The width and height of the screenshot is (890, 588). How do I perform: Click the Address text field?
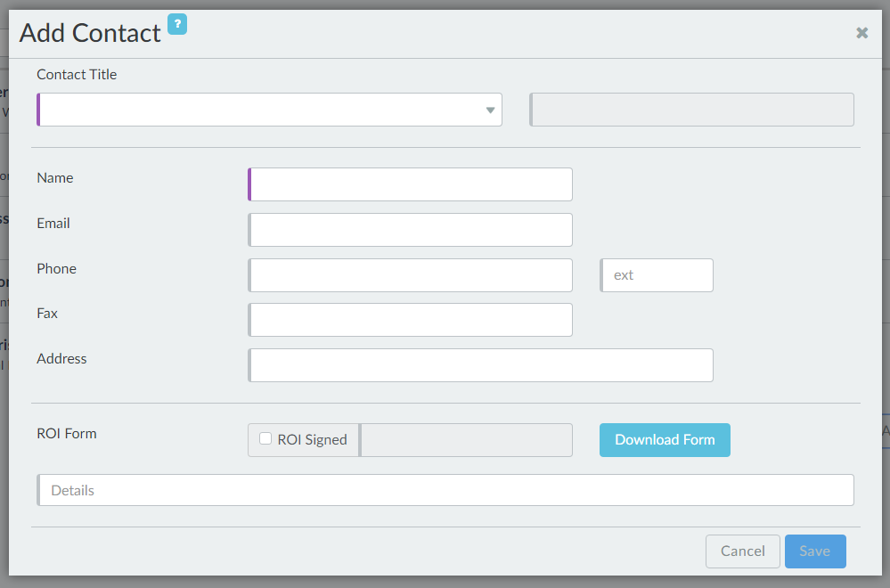click(x=481, y=365)
